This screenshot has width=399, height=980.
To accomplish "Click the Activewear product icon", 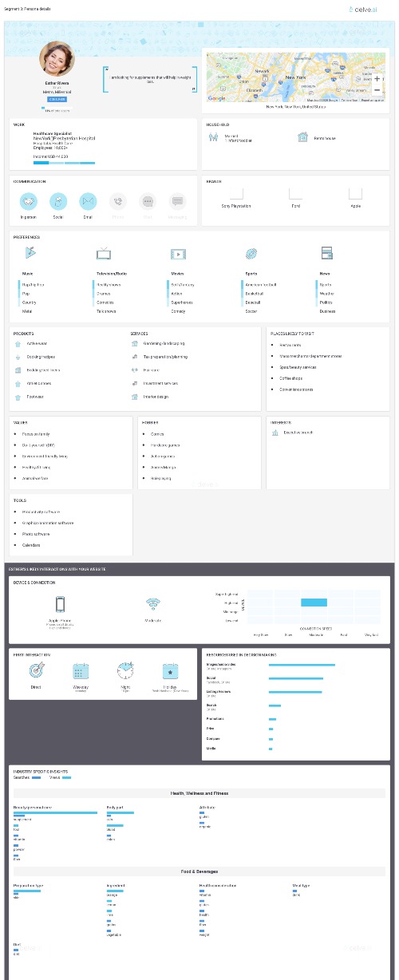I will click(x=18, y=343).
